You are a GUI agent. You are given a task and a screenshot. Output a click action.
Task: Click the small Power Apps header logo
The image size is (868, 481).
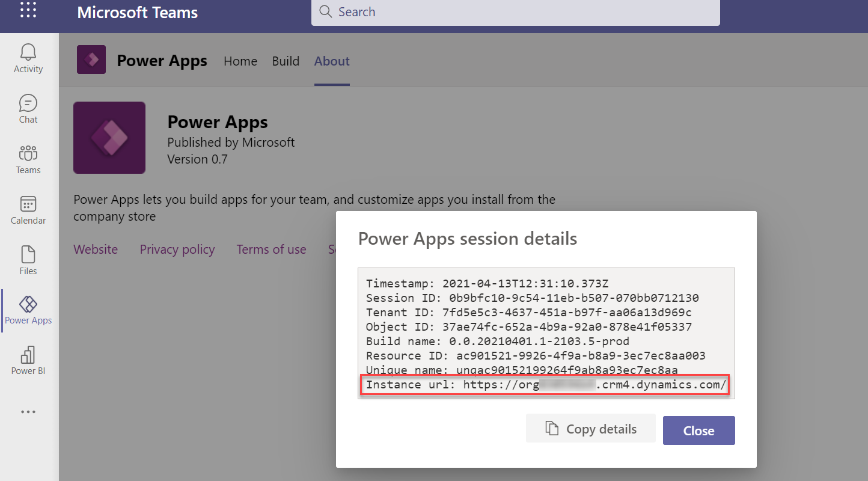[x=91, y=60]
